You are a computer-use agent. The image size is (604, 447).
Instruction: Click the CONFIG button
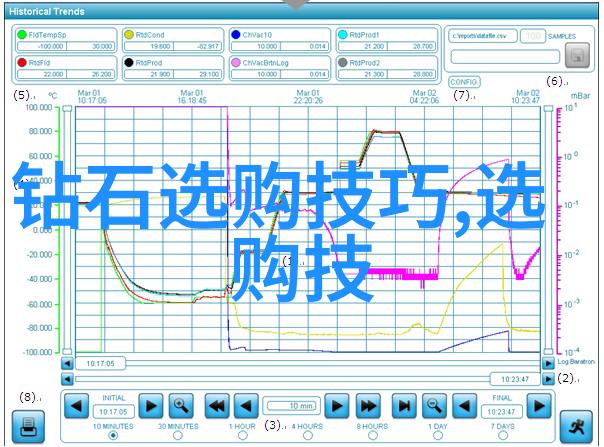tap(464, 82)
